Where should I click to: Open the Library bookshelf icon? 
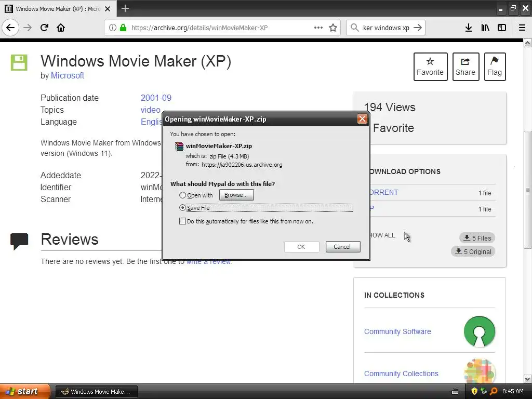click(485, 28)
